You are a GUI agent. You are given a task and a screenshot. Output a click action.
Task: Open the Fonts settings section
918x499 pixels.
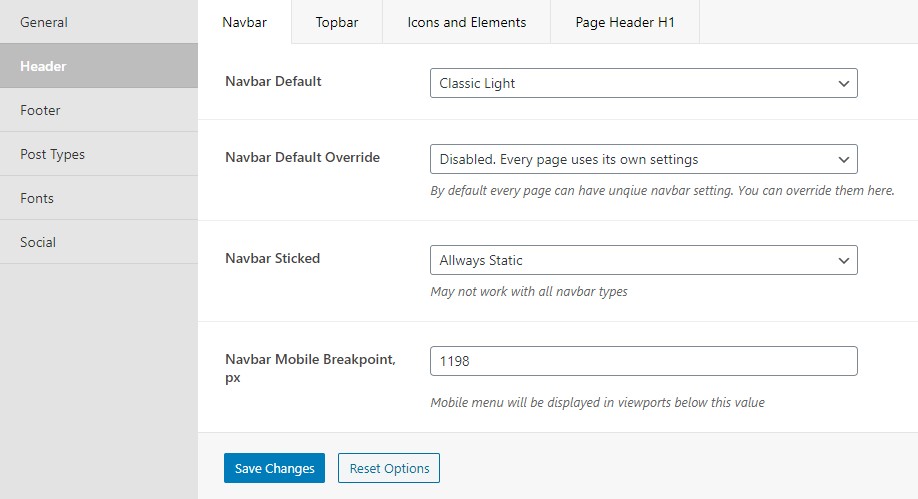pyautogui.click(x=99, y=198)
